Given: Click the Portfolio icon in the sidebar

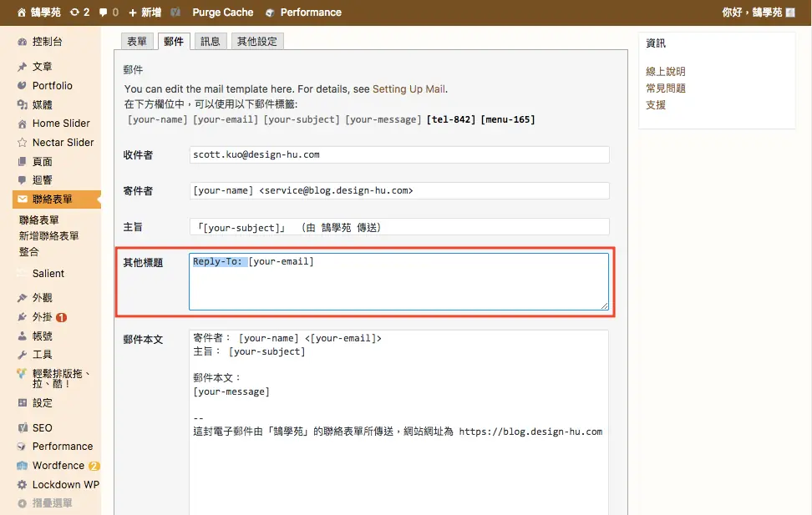Looking at the screenshot, I should [22, 85].
